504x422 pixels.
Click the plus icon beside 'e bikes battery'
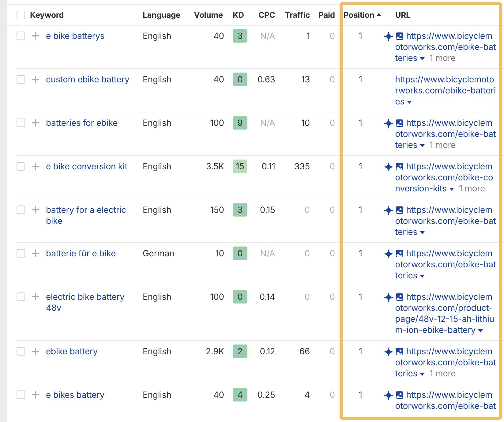pos(36,395)
